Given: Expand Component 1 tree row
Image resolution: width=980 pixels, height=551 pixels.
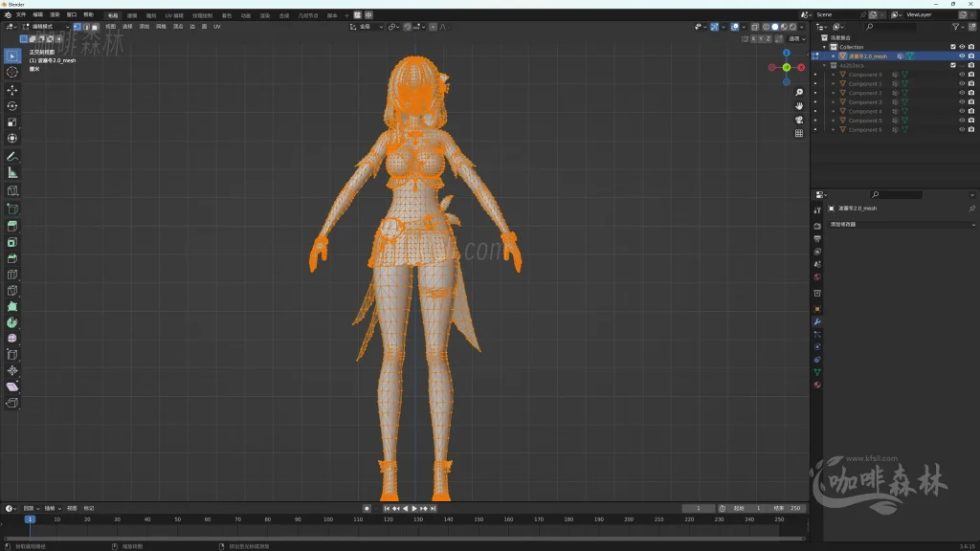Looking at the screenshot, I should 834,84.
